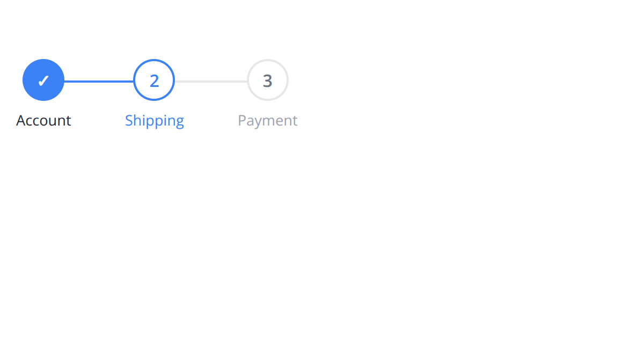The width and height of the screenshot is (644, 338).
Task: Click the blue checkmark icon on Account step
Action: 43,80
